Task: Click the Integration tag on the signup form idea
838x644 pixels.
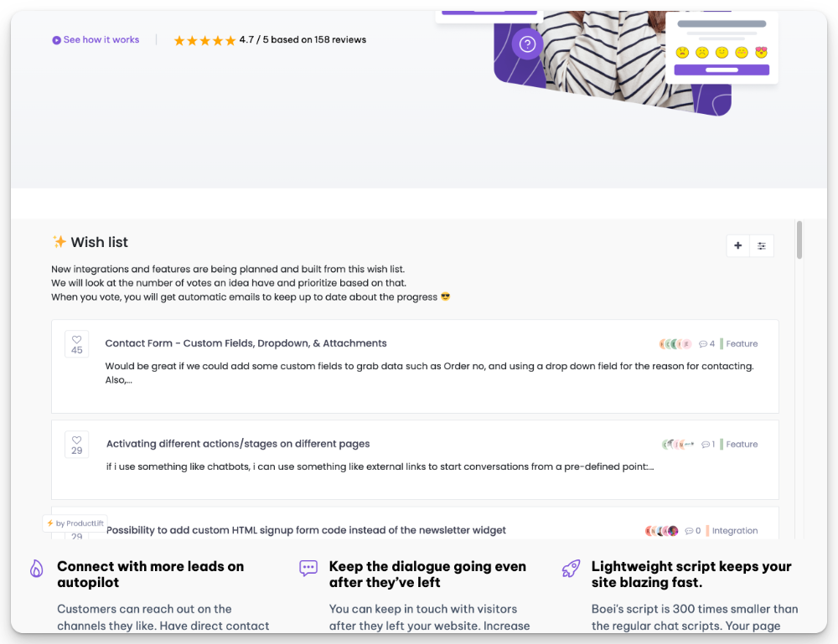Action: 734,531
